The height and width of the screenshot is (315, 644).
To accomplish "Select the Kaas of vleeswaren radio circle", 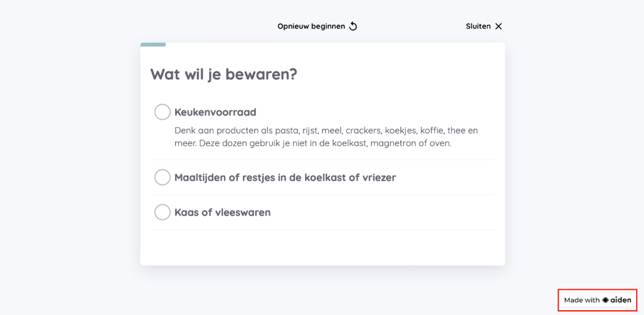I will 162,212.
